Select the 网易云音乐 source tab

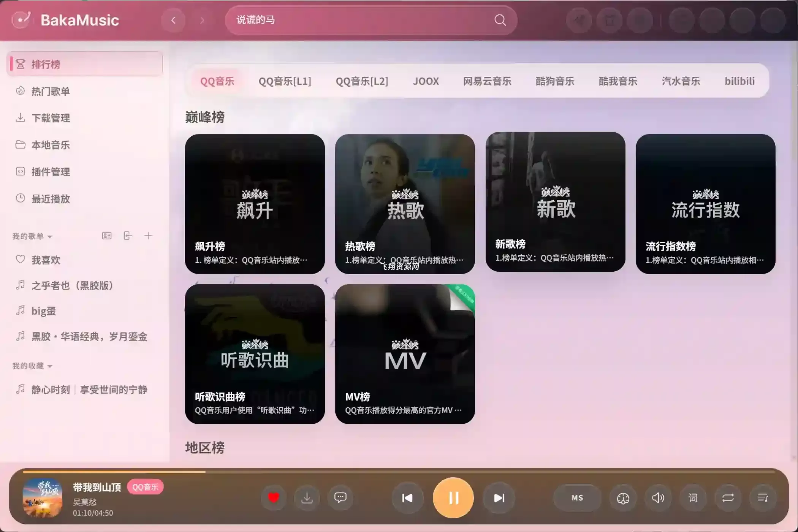click(x=487, y=81)
